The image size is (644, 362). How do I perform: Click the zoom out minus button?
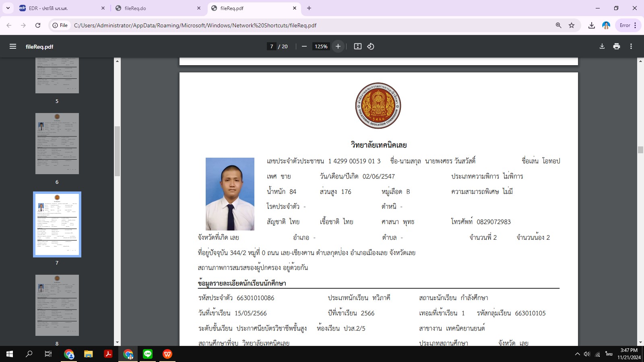(x=304, y=46)
